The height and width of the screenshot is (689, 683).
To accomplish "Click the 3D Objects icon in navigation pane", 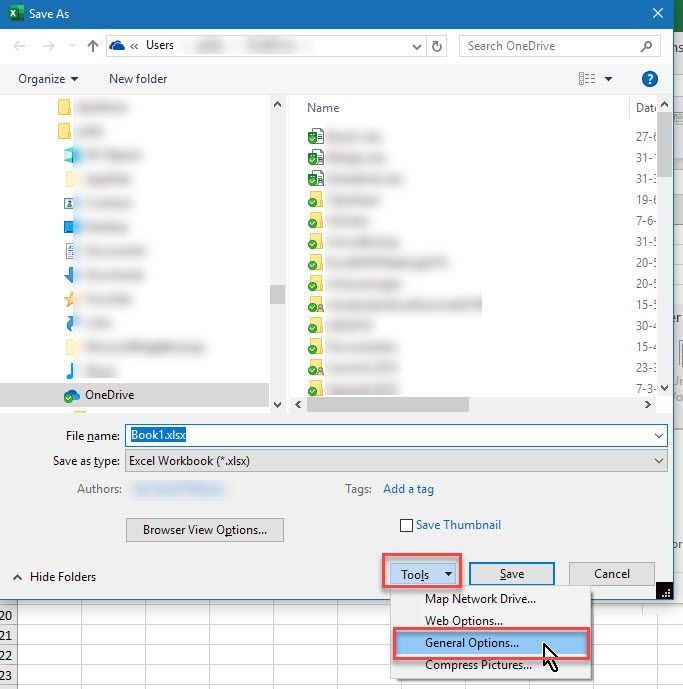I will [x=72, y=155].
